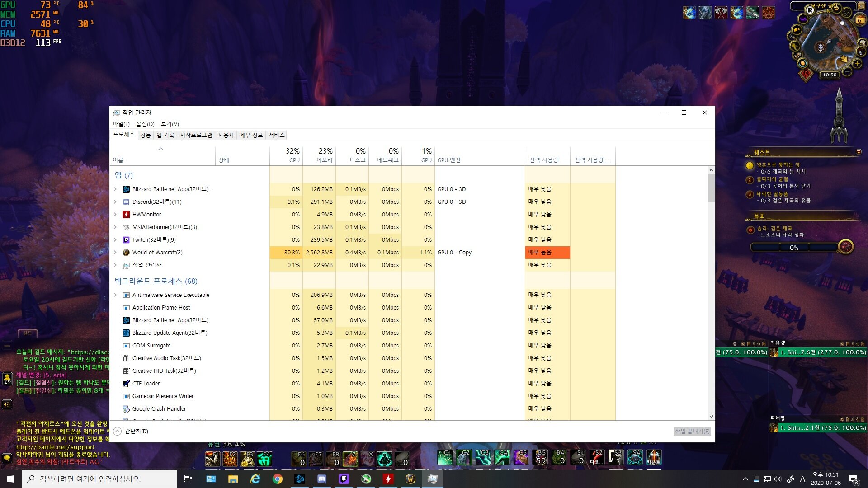Viewport: 868px width, 488px height.
Task: Click the Discord process icon
Action: click(x=126, y=202)
